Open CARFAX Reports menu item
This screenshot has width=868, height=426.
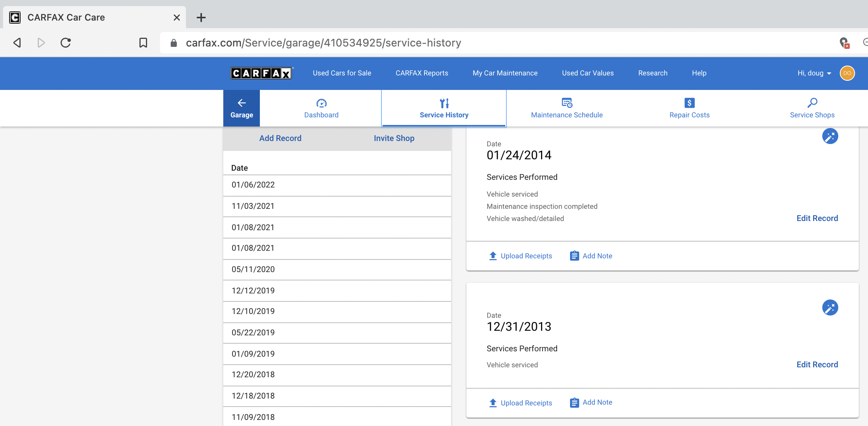(x=422, y=73)
